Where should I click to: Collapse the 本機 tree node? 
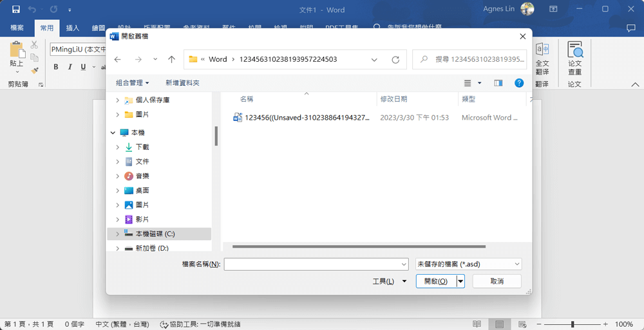tap(113, 133)
